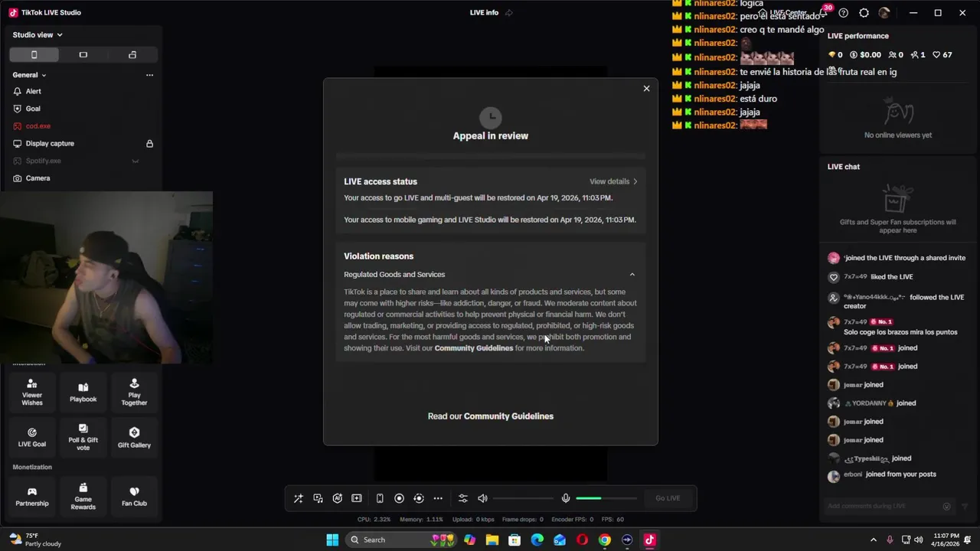Share LIVE info via the arrow icon

coord(509,13)
